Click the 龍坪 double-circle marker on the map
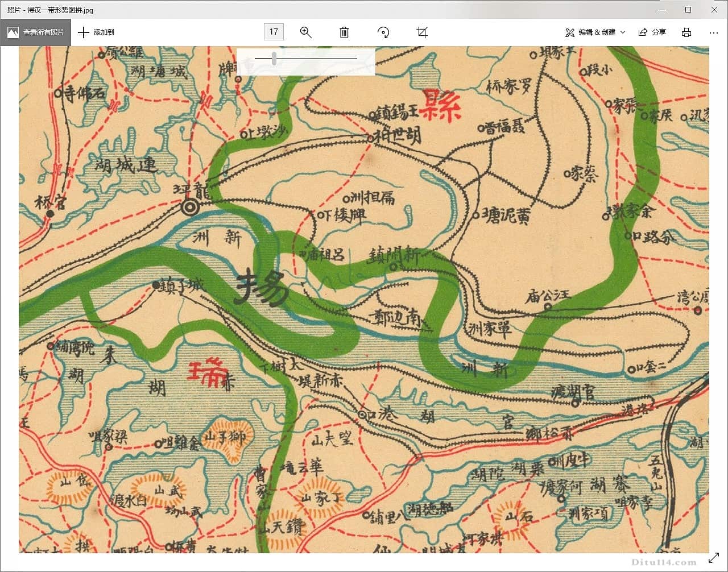The height and width of the screenshot is (572, 728). [x=191, y=208]
